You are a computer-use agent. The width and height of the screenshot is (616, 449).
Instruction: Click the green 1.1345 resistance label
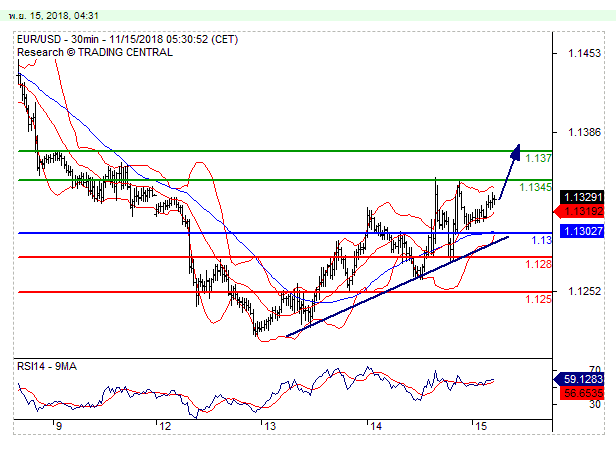pos(535,187)
